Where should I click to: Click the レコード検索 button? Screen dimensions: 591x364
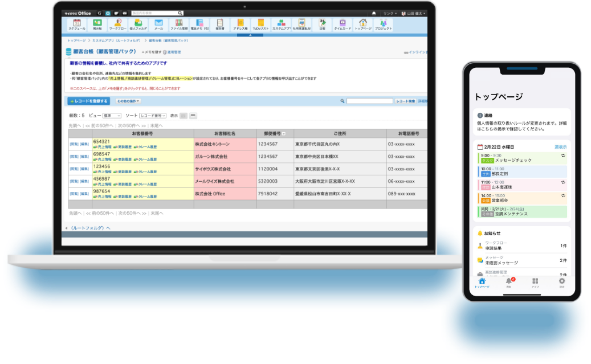pos(405,101)
